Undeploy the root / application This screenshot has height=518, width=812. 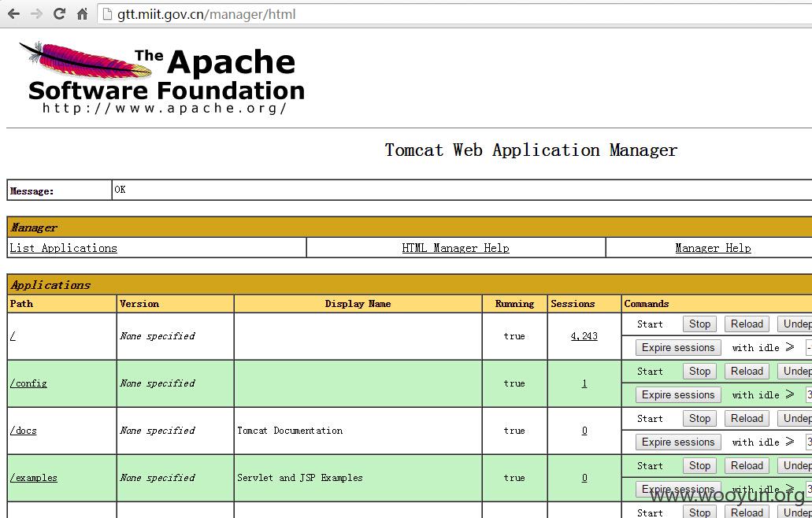coord(795,324)
